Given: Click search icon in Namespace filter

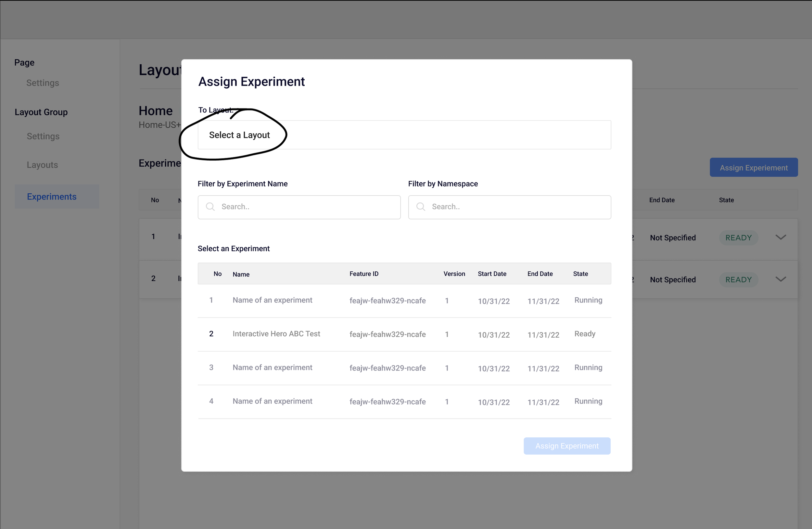Looking at the screenshot, I should (421, 207).
